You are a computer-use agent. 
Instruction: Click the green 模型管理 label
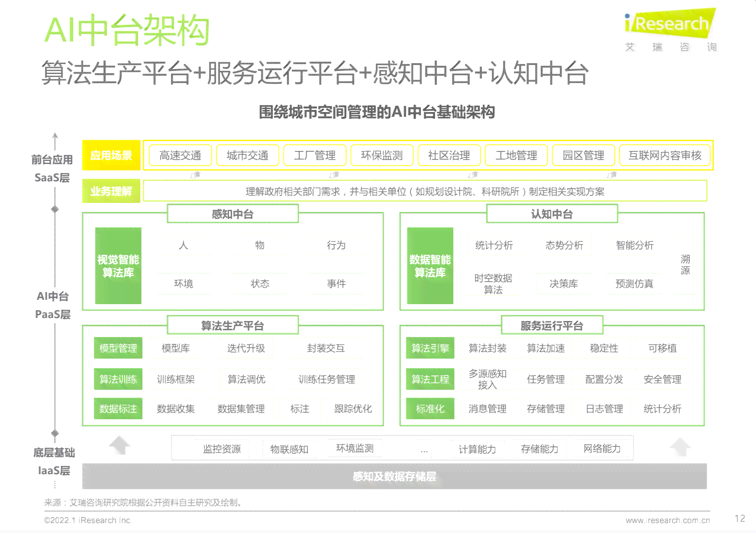point(118,348)
